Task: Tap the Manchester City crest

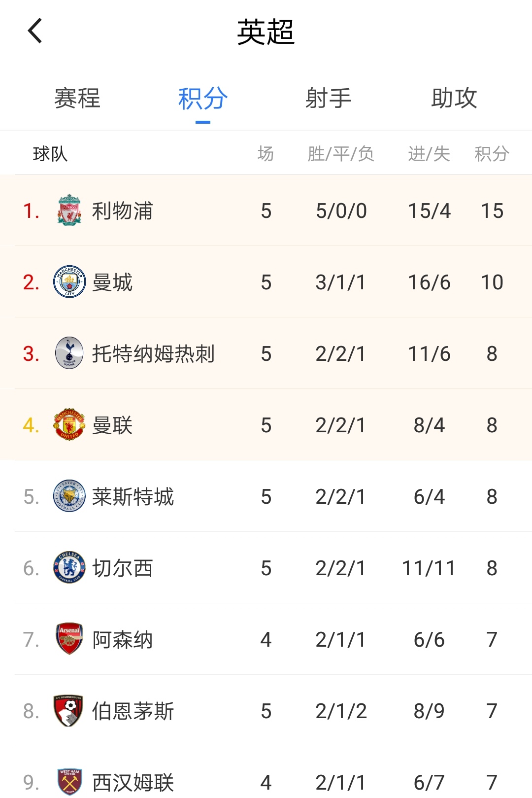Action: pyautogui.click(x=69, y=282)
